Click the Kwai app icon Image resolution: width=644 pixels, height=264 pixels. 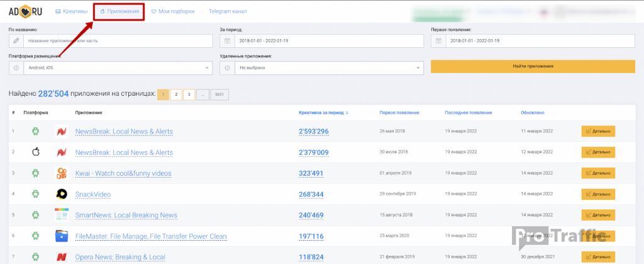tap(62, 173)
